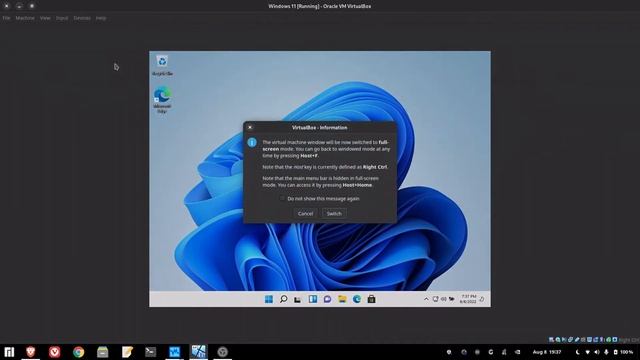Screen dimensions: 640x360
Task: Expand the guest's hidden tray icons chevron
Action: point(426,299)
